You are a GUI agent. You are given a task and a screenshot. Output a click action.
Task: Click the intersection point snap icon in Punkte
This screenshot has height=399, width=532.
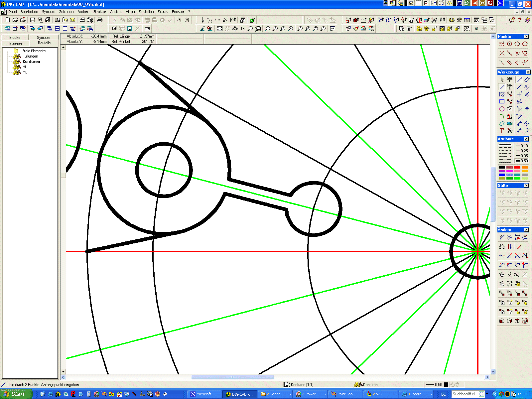click(502, 53)
